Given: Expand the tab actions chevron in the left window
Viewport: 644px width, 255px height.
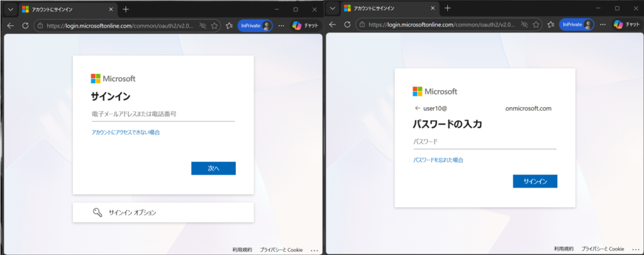Looking at the screenshot, I should coord(11,9).
